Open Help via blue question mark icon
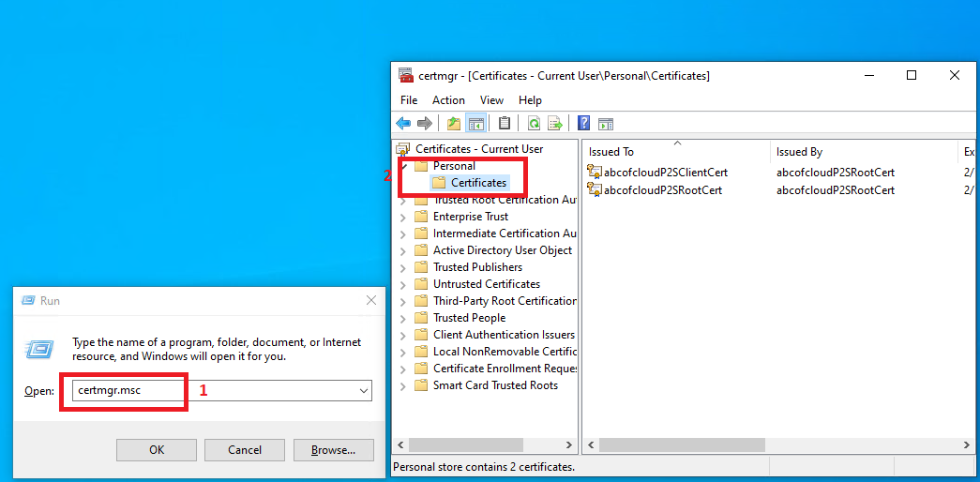 click(583, 123)
